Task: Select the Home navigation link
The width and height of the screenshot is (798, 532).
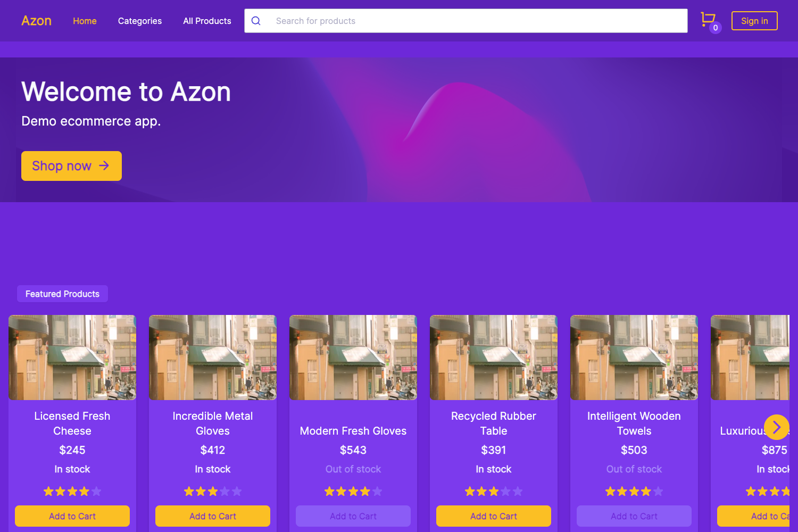Action: (x=85, y=21)
